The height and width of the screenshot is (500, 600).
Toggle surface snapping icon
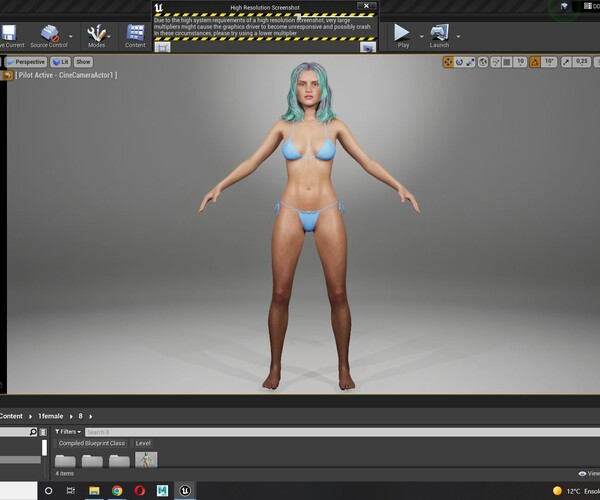pyautogui.click(x=496, y=62)
